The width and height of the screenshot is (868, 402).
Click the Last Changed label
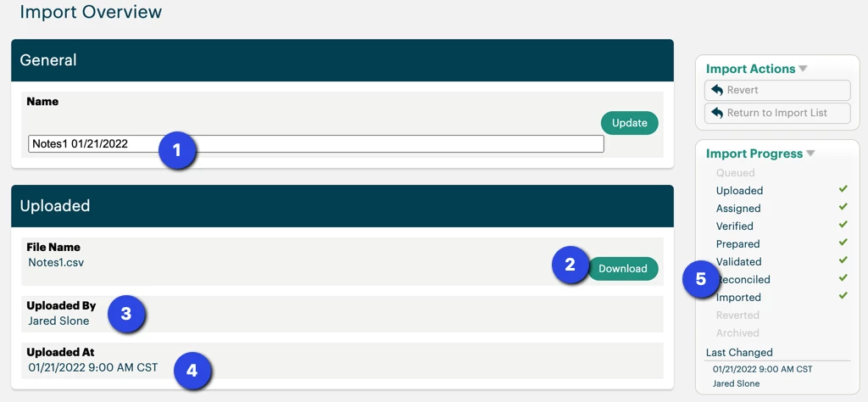[739, 352]
